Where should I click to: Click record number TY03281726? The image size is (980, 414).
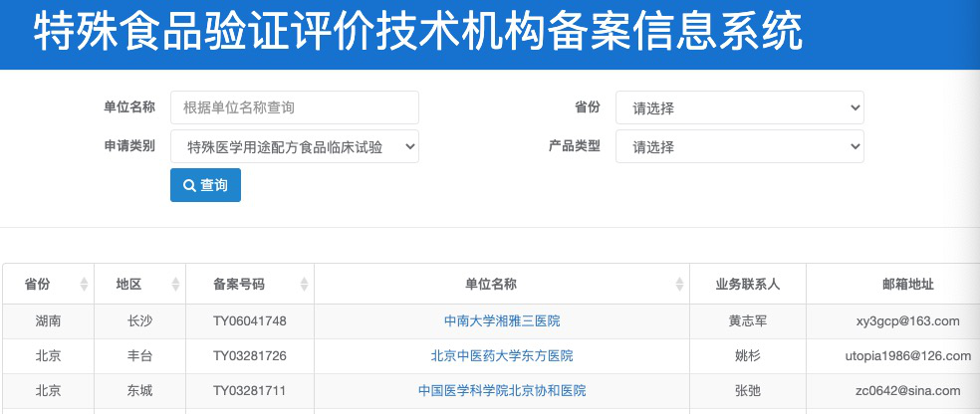click(x=250, y=356)
